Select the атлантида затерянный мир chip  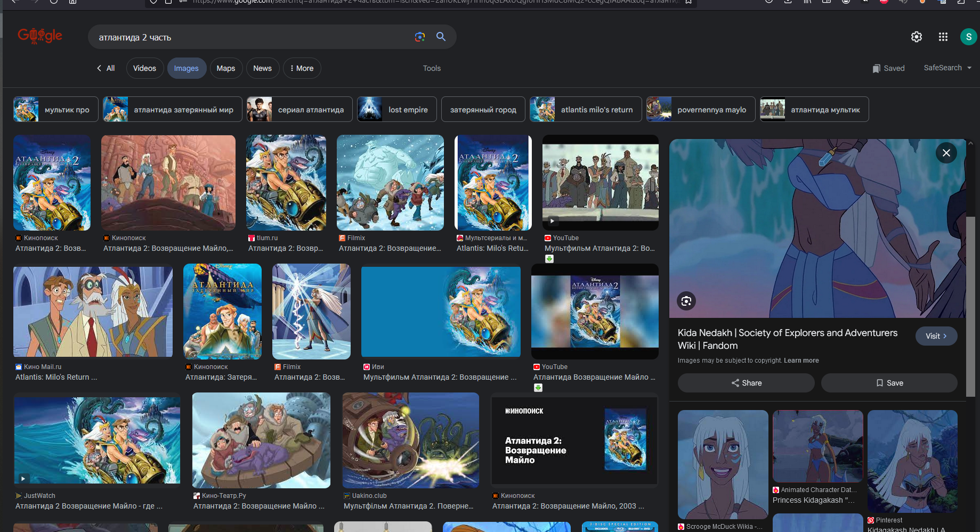coord(173,109)
